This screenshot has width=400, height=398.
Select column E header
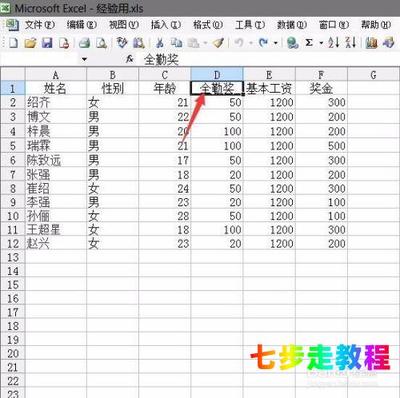[x=269, y=74]
